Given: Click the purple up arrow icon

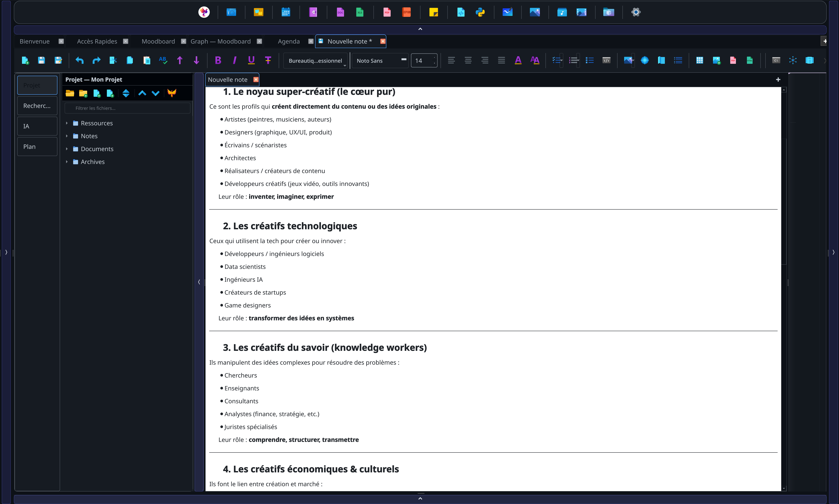Looking at the screenshot, I should click(180, 60).
